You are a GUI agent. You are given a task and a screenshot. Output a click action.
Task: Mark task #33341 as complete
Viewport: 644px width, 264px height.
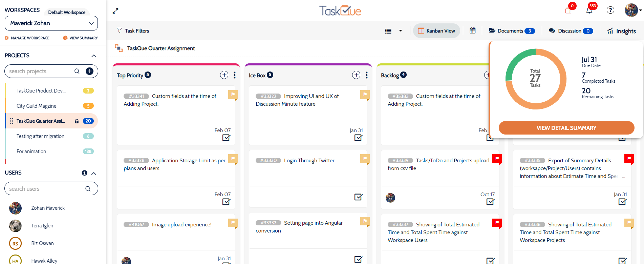226,138
